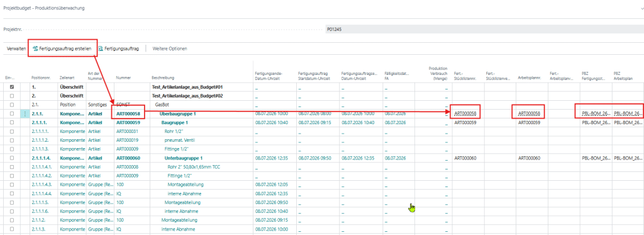Click Arbeitsplannr. cell ART000060
Viewport: 644px width, 235px height.
[529, 158]
